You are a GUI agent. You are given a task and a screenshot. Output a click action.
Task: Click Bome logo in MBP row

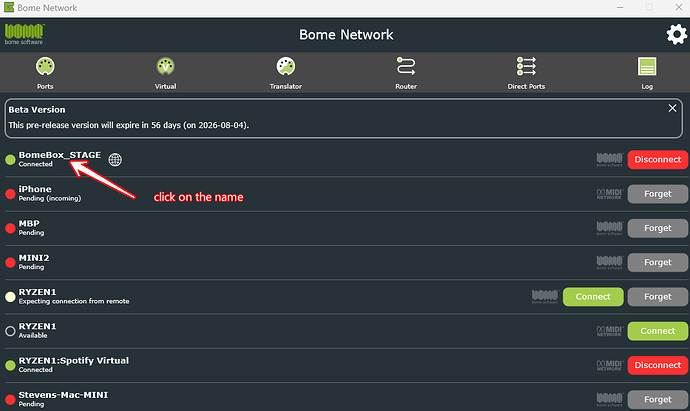click(x=609, y=228)
